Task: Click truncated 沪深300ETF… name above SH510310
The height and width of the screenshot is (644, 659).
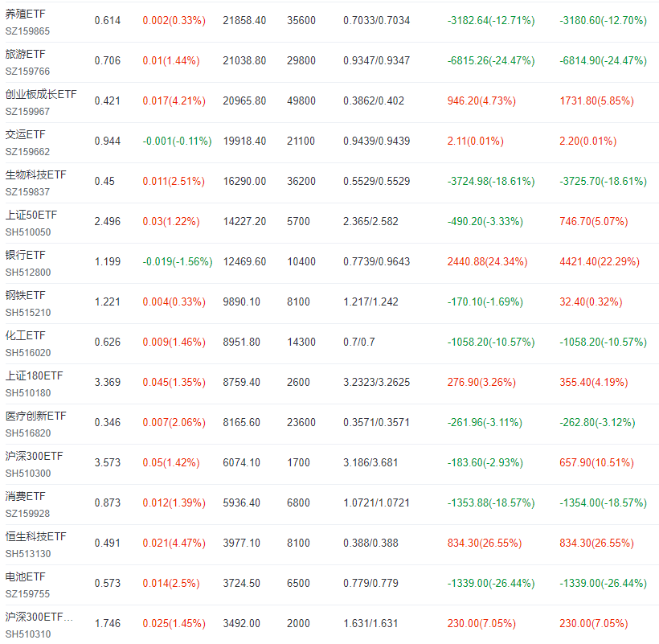Action: tap(39, 617)
